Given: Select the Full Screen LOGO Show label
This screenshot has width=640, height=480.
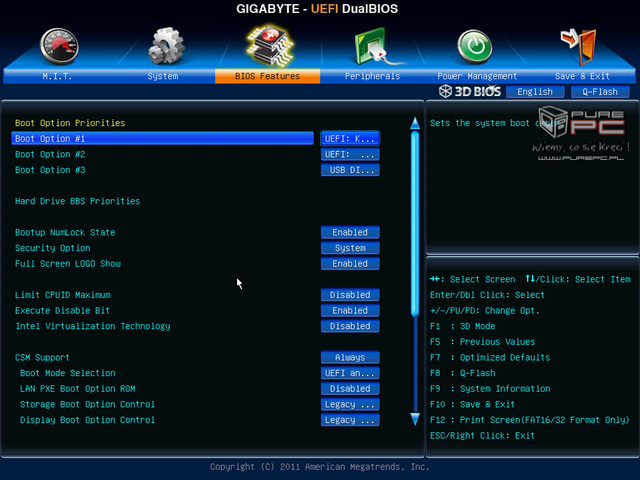Looking at the screenshot, I should pyautogui.click(x=68, y=264).
